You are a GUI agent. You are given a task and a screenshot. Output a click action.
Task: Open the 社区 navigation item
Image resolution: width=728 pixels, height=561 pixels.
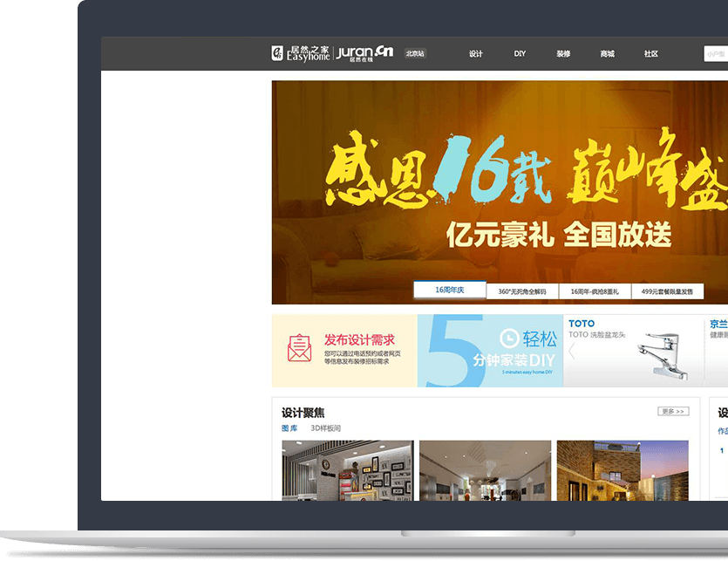(650, 54)
